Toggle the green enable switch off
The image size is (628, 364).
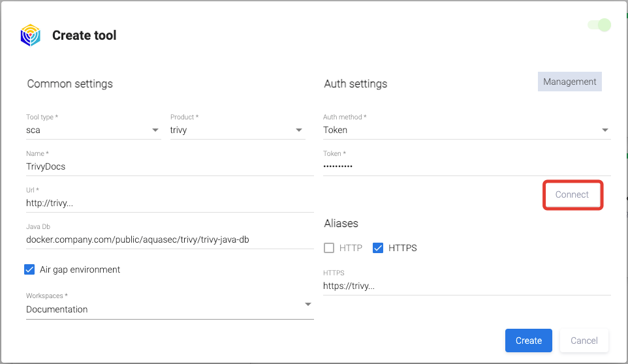pos(599,25)
